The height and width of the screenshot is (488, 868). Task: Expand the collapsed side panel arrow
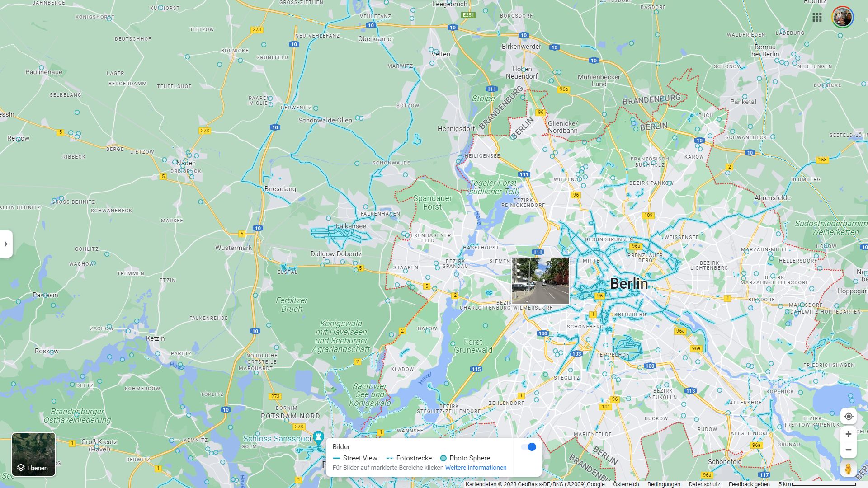[6, 244]
